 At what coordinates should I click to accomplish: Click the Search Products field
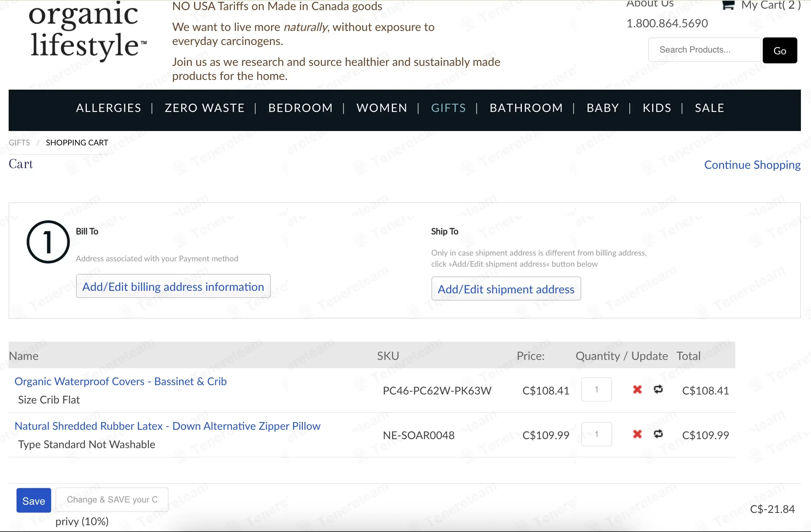click(704, 50)
